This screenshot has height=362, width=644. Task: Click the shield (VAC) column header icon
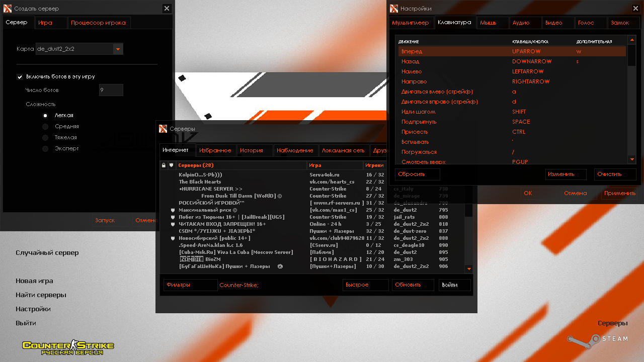[171, 165]
